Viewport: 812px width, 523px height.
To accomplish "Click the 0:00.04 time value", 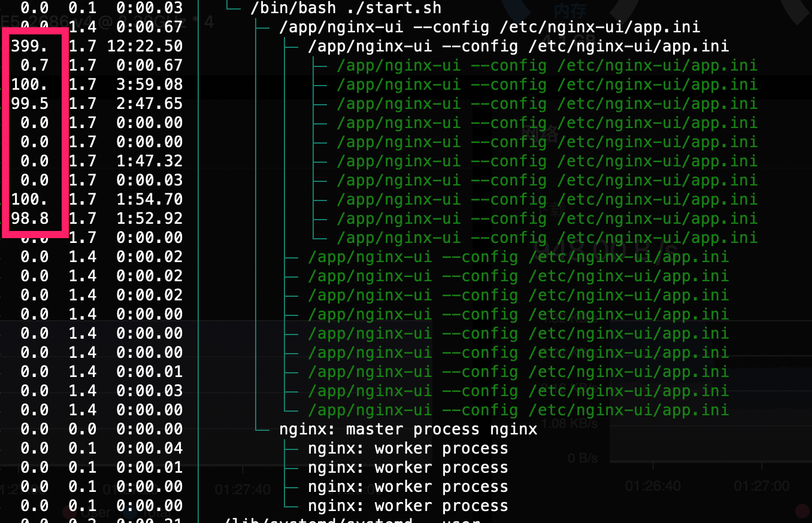I will pos(150,448).
